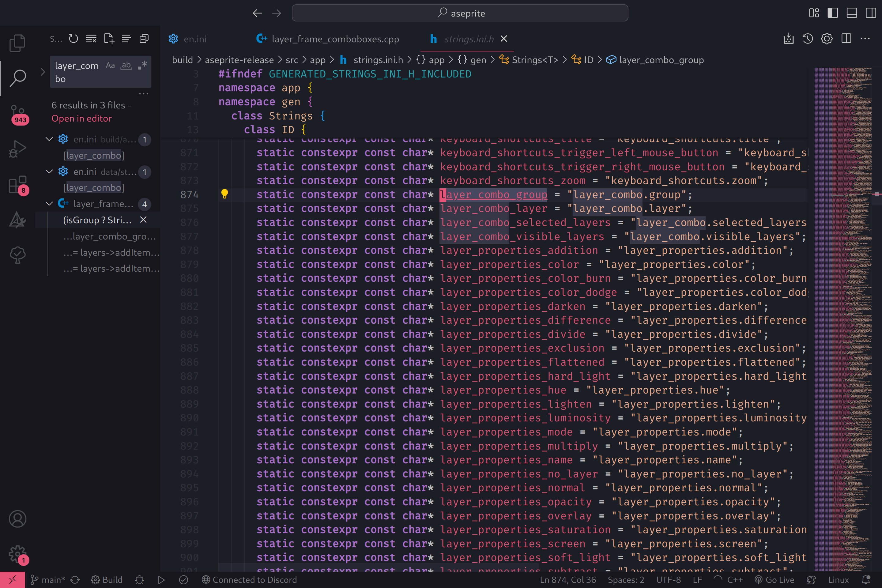Toggle the secondary side bar
This screenshot has width=882, height=588.
tap(871, 13)
